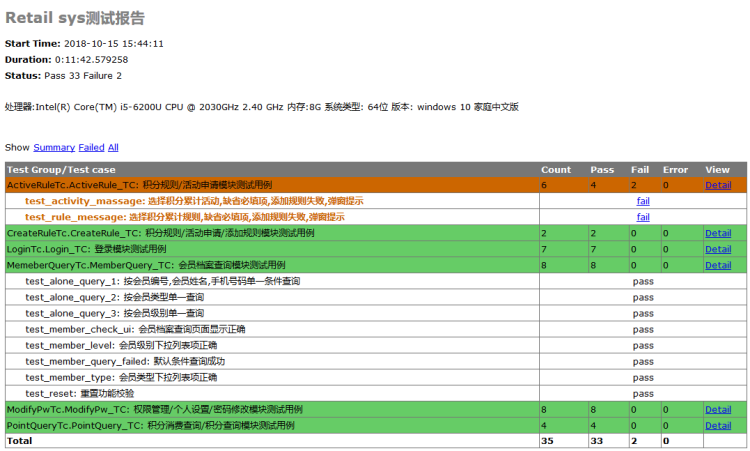Click the Error column header
The image size is (750, 451).
675,170
